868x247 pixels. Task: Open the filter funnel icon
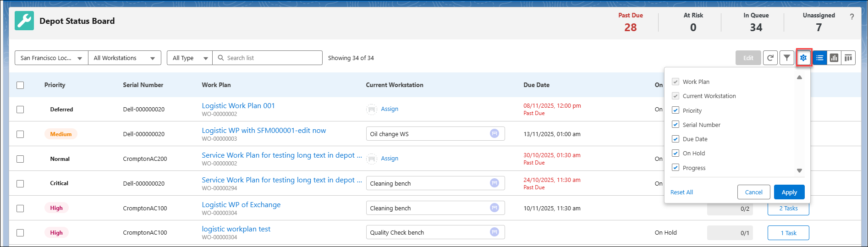point(787,58)
